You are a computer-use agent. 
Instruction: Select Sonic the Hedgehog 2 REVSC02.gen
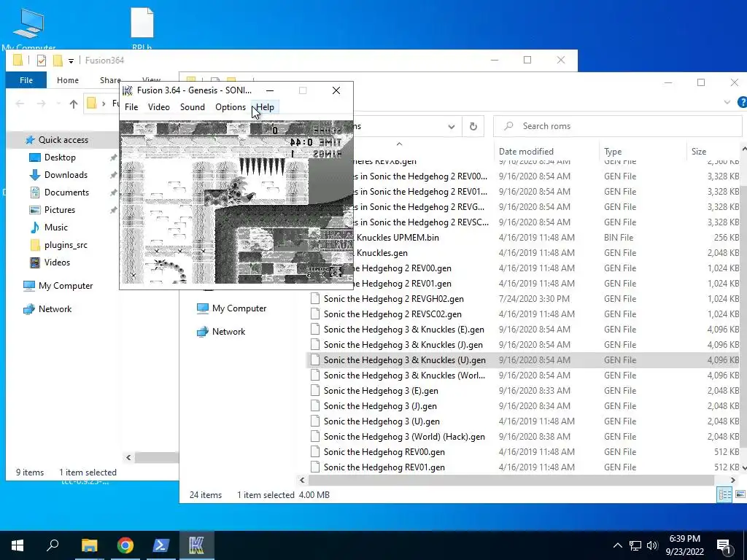click(x=392, y=314)
